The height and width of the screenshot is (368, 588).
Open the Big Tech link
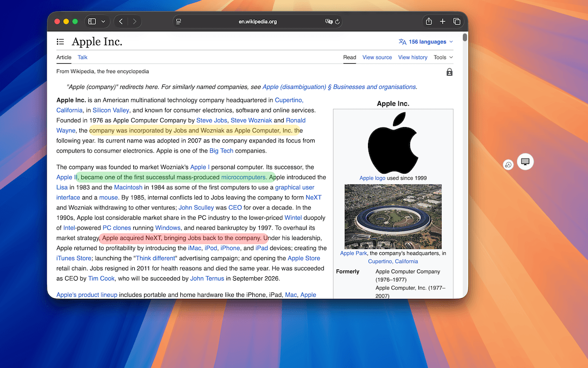tap(221, 151)
